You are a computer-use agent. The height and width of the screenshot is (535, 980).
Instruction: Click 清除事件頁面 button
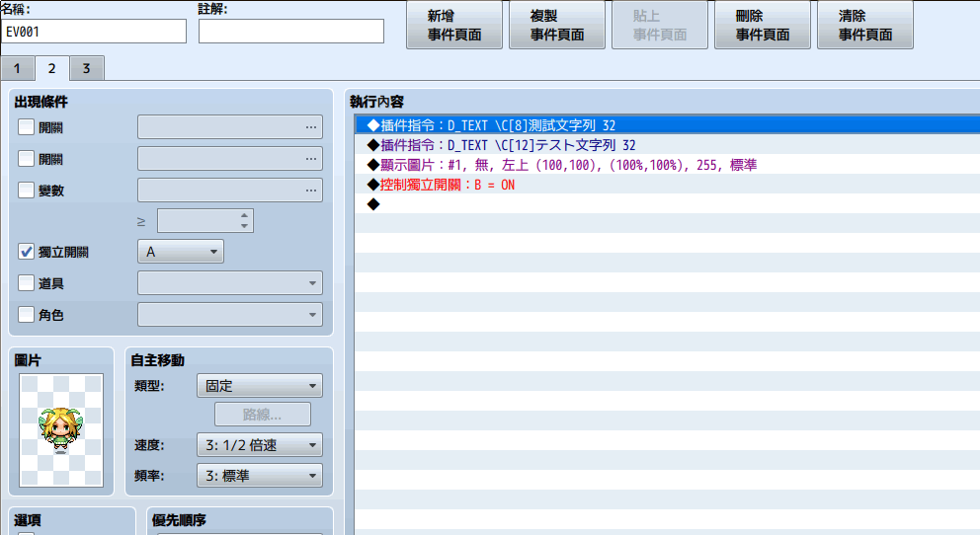coord(865,25)
